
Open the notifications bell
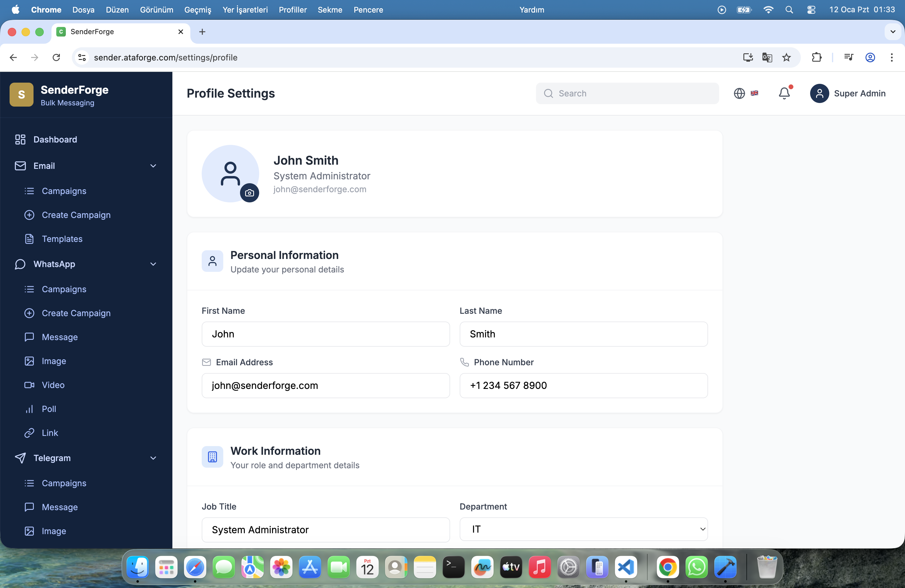pos(784,93)
